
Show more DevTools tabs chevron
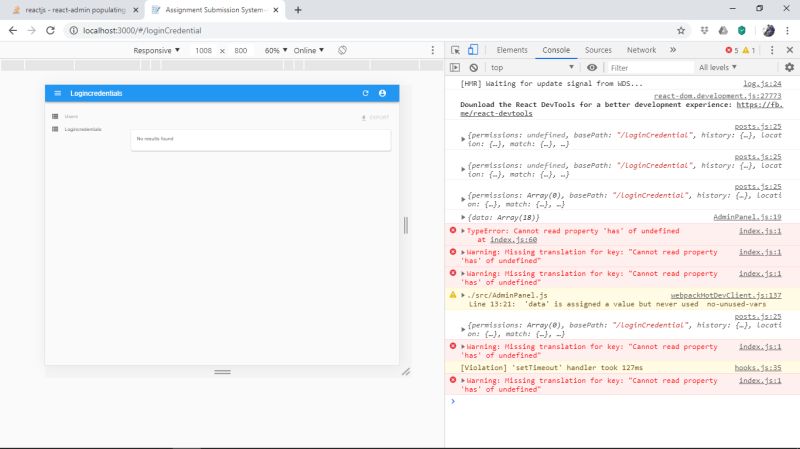click(x=673, y=50)
